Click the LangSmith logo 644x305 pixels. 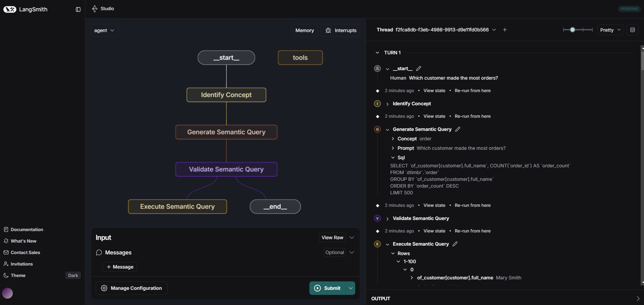pos(26,9)
